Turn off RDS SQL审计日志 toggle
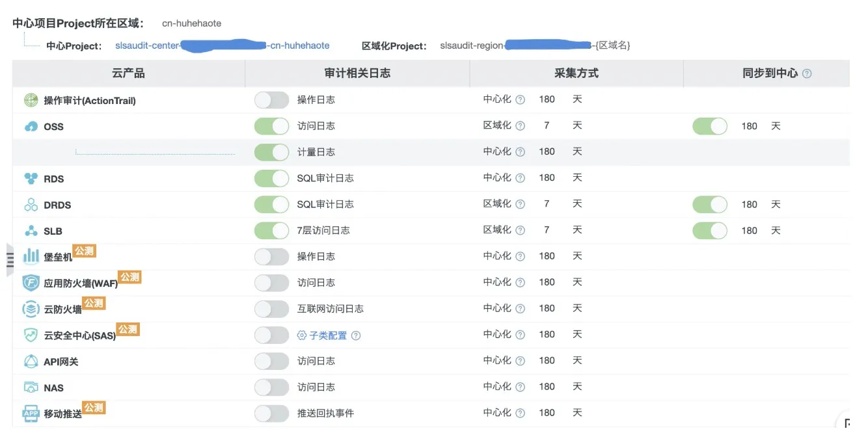This screenshot has height=446, width=868. (271, 178)
